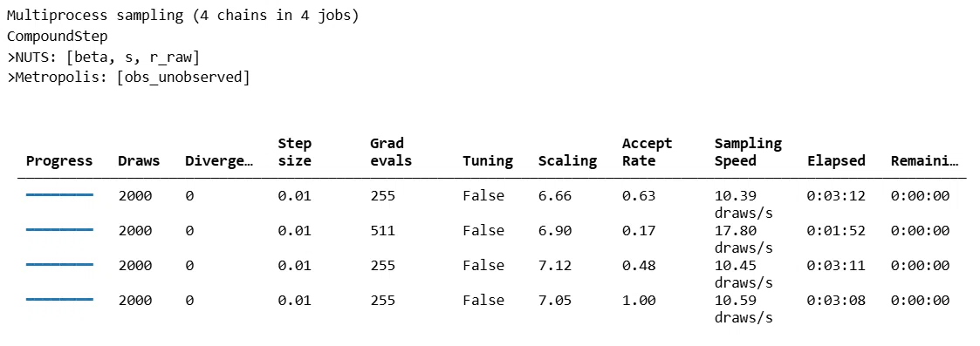Click the Scaling column header
The image size is (980, 346).
567,161
